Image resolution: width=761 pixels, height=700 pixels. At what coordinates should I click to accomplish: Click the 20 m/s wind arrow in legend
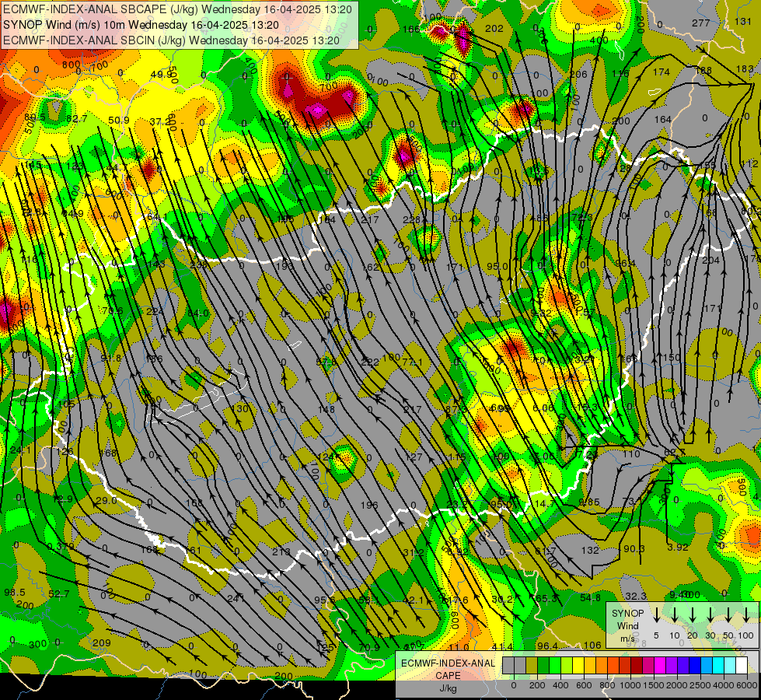[x=693, y=615]
